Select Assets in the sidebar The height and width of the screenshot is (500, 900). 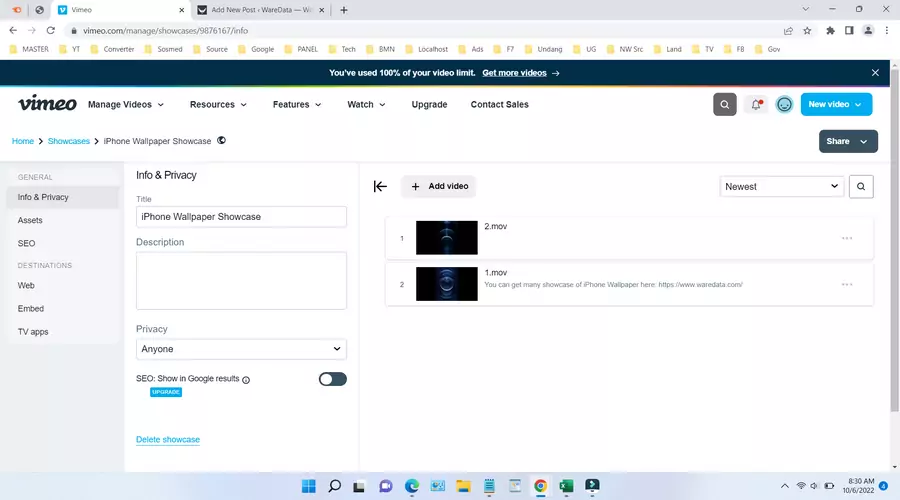pyautogui.click(x=63, y=220)
